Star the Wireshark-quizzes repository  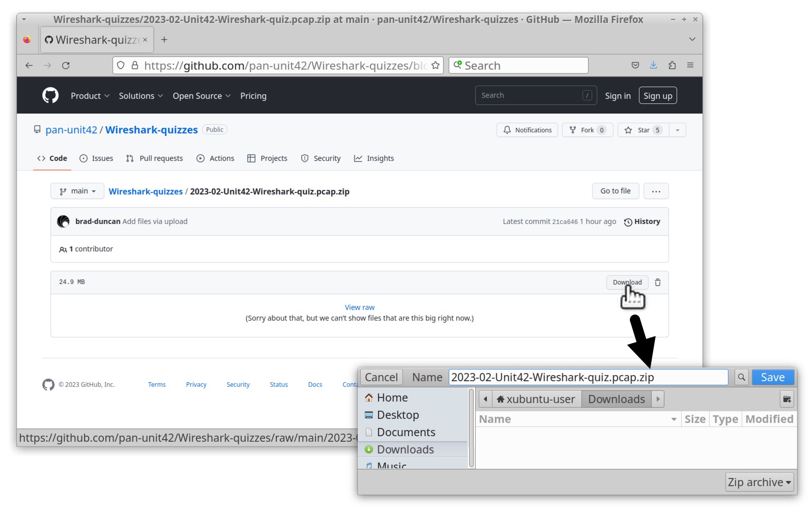point(643,130)
